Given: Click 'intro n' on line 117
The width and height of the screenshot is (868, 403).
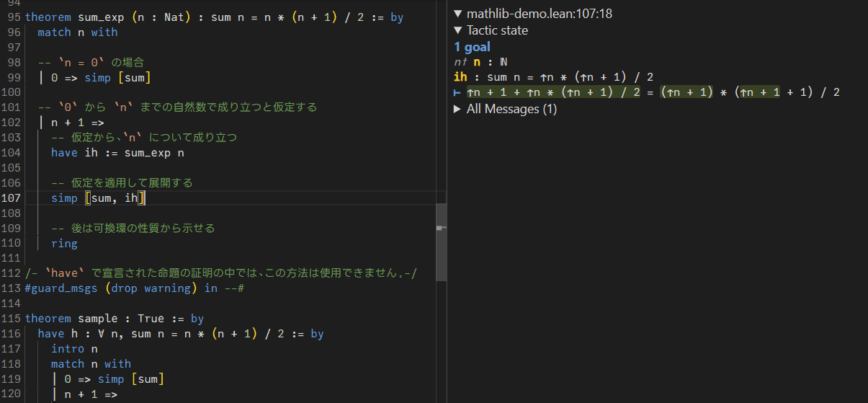Looking at the screenshot, I should (74, 350).
